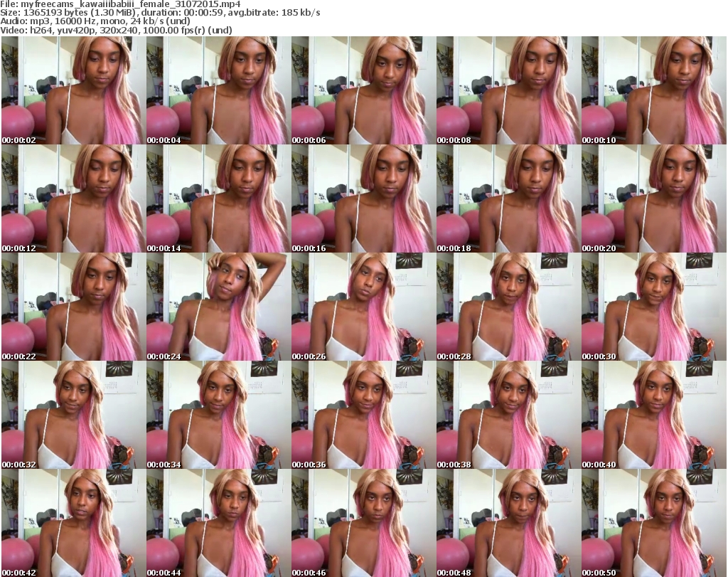Choose the thumbnail frame at 00:00:46

363,523
